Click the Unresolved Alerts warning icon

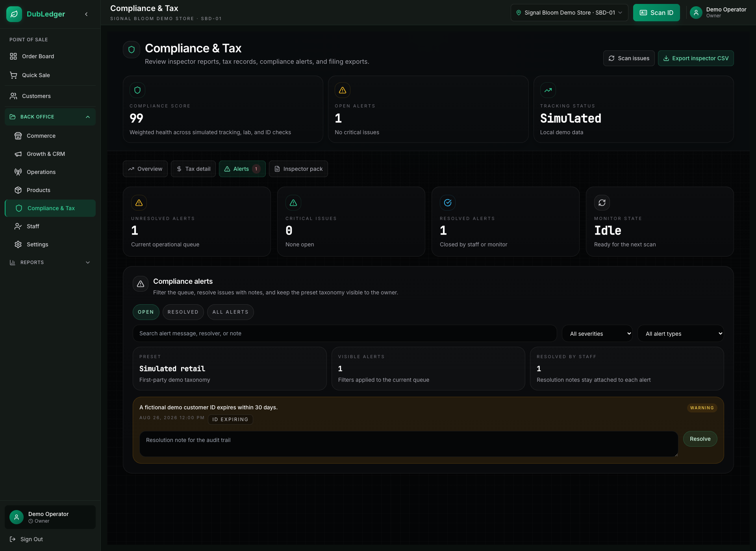(139, 203)
